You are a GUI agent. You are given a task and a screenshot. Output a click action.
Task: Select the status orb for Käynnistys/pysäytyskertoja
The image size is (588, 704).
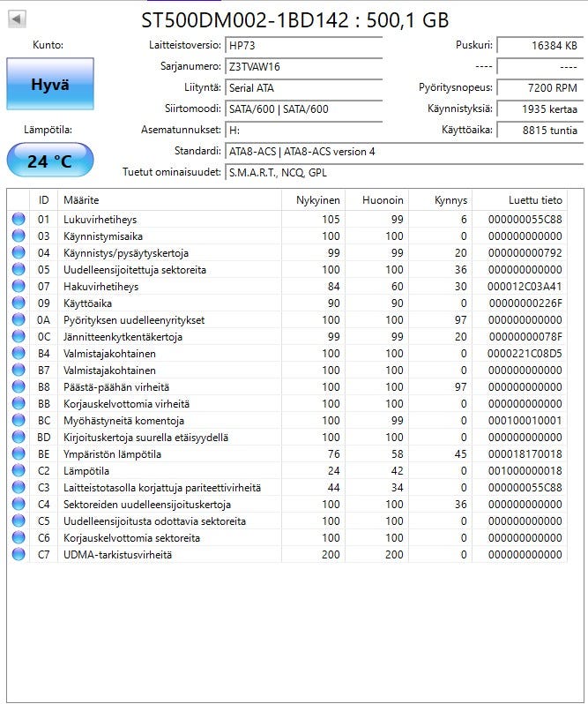[x=19, y=253]
